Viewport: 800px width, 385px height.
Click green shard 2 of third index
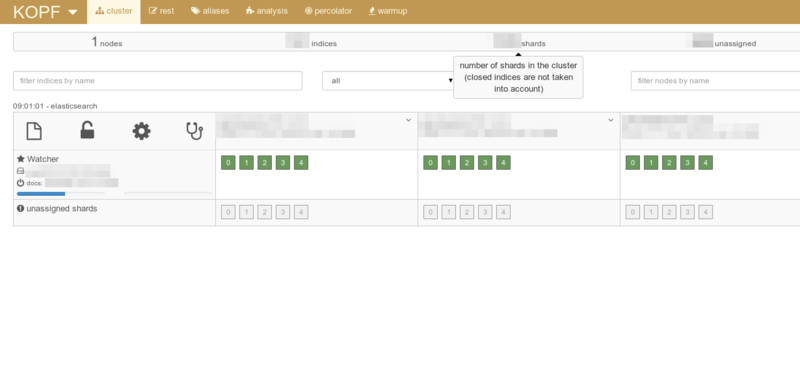pyautogui.click(x=669, y=163)
